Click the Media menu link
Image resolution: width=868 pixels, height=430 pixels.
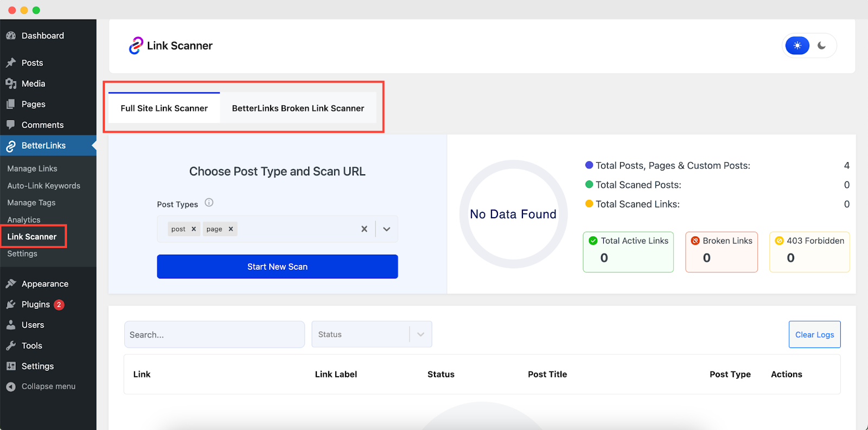[x=34, y=84]
